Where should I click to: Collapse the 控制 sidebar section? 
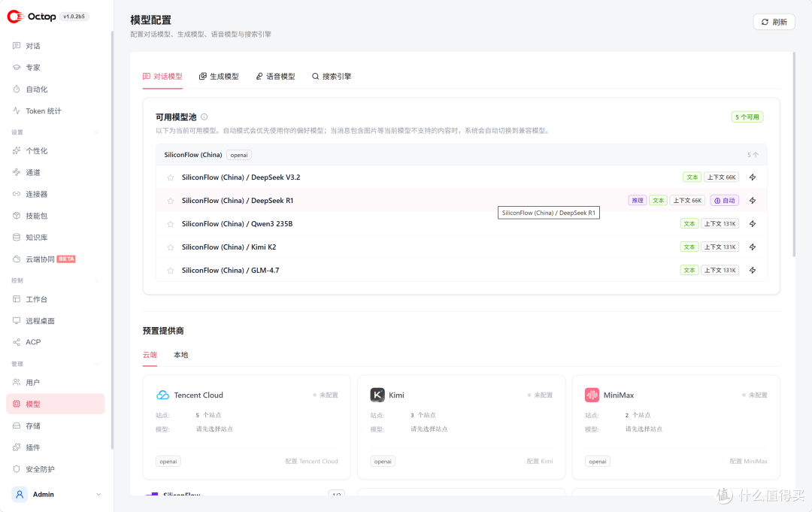click(97, 280)
